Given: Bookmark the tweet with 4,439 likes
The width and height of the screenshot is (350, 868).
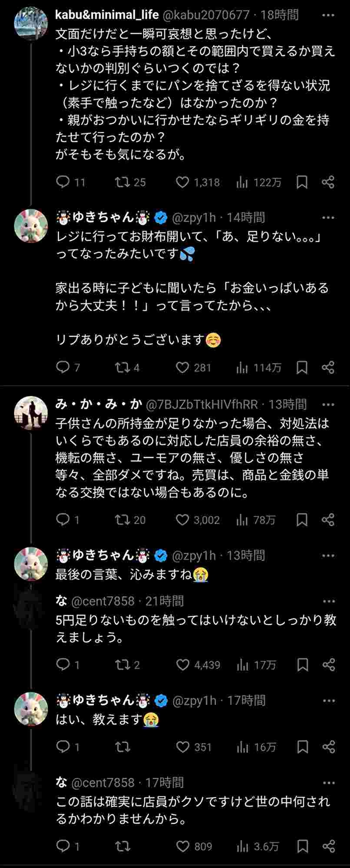Looking at the screenshot, I should 302,665.
